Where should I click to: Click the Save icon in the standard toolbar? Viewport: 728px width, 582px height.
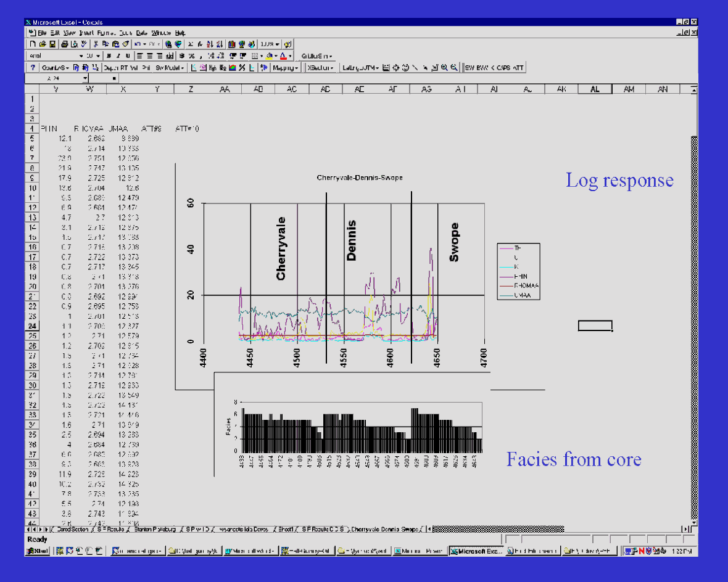tap(52, 44)
